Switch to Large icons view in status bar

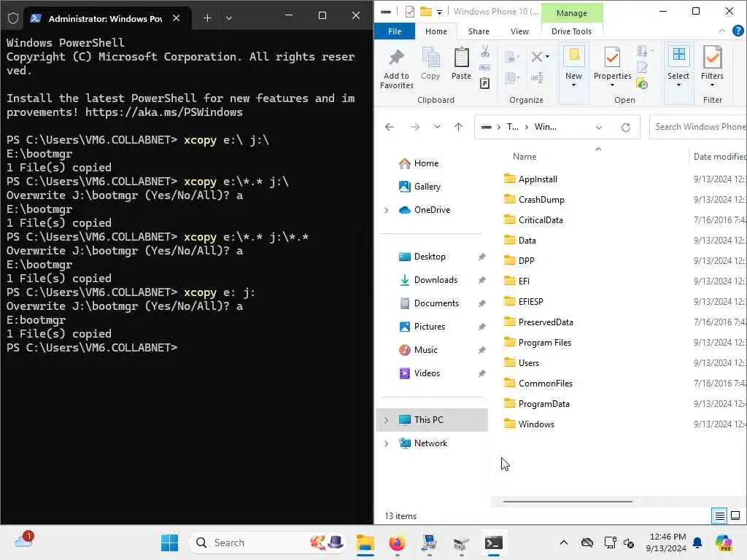pos(735,516)
